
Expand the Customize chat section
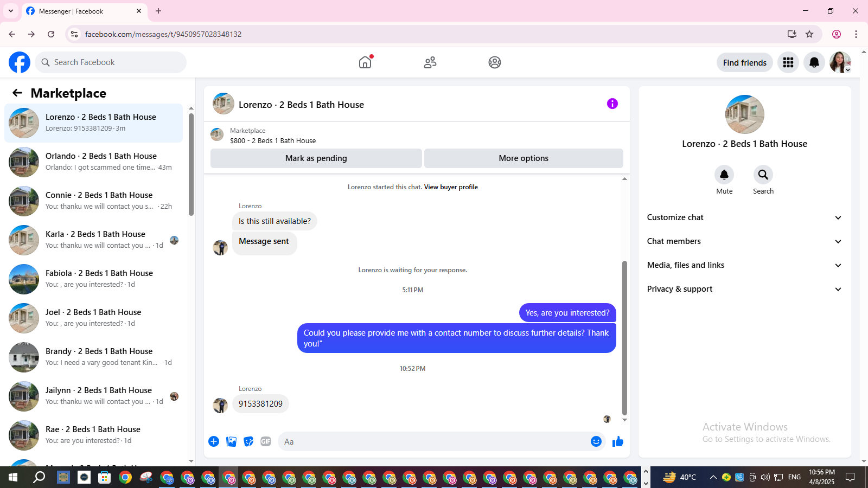[745, 217]
